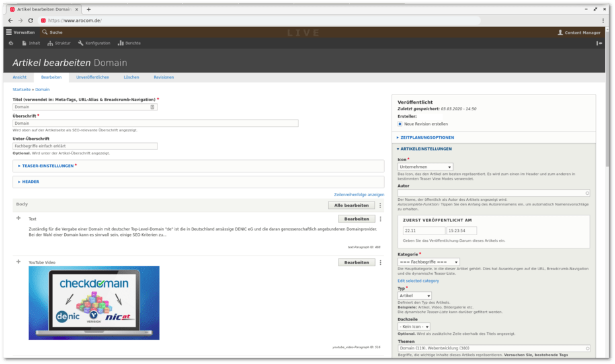Viewport: 615px width, 364px height.
Task: Click the Alle bearbeiten button
Action: [351, 205]
